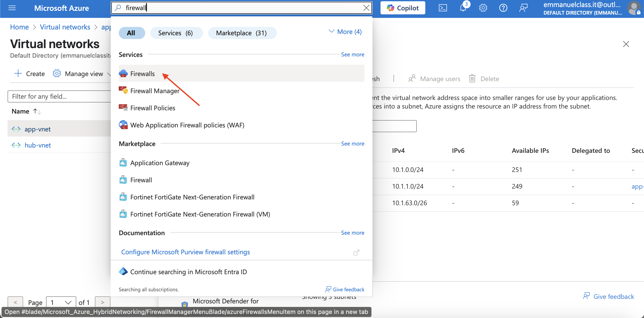Give feedback at bottom right of blade
Image resolution: width=644 pixels, height=318 pixels.
[x=609, y=296]
